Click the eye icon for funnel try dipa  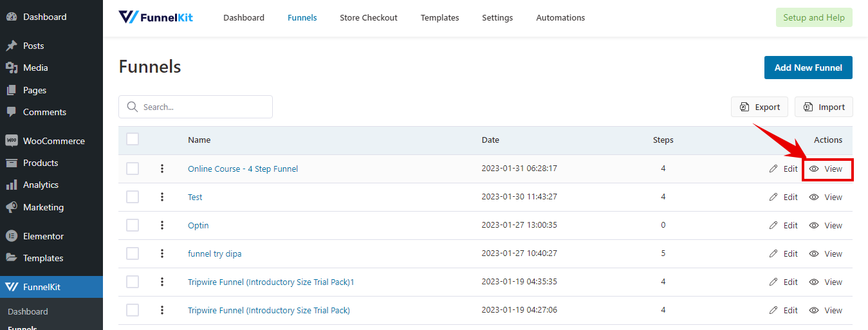pyautogui.click(x=814, y=253)
